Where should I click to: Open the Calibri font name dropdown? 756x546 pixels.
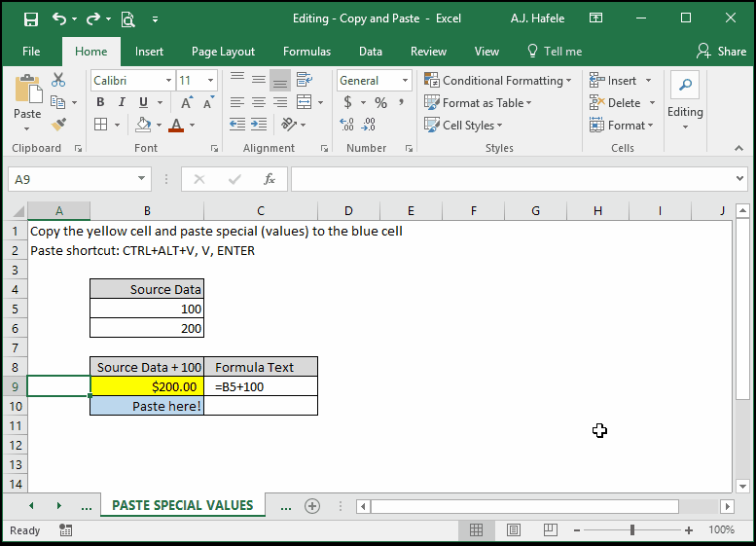pos(168,80)
